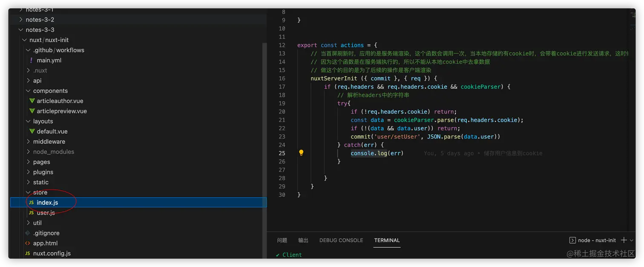Open app.html file
The width and height of the screenshot is (644, 267).
pos(45,243)
